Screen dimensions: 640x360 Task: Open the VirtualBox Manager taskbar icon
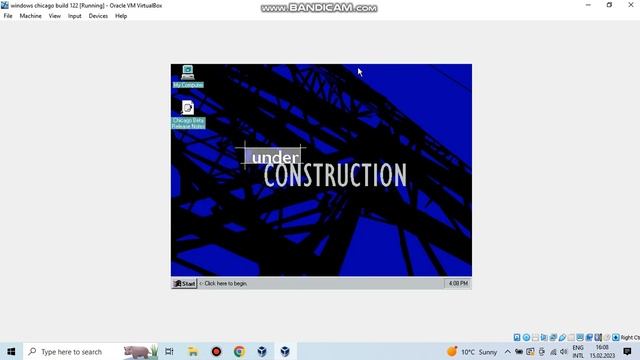point(262,351)
